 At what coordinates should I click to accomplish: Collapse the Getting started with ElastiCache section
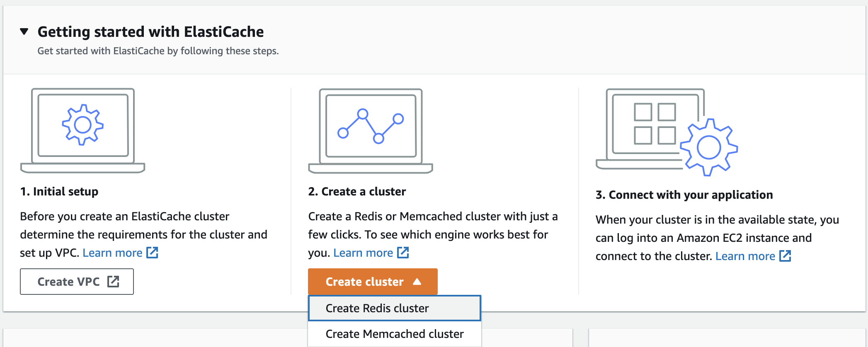point(24,31)
